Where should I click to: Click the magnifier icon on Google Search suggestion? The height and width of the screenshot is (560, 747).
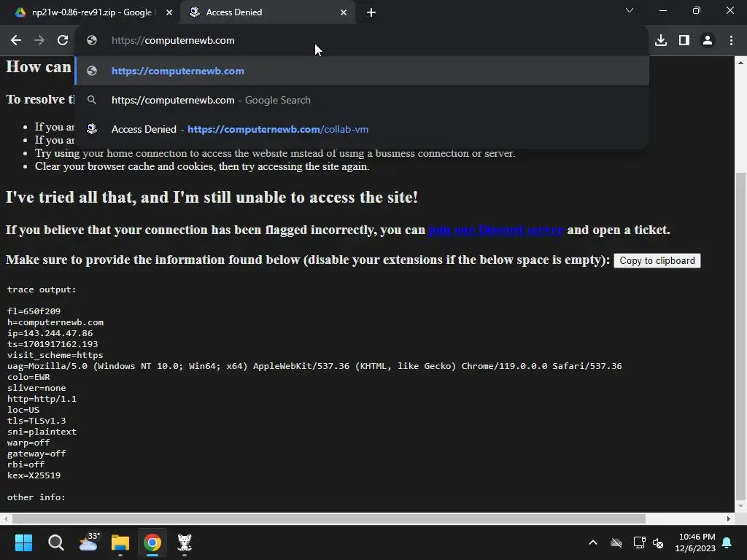[92, 100]
